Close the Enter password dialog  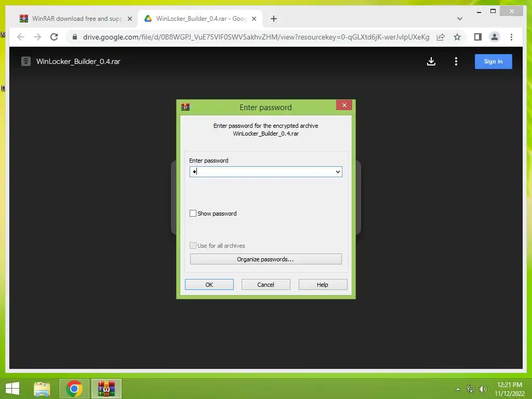tap(344, 105)
